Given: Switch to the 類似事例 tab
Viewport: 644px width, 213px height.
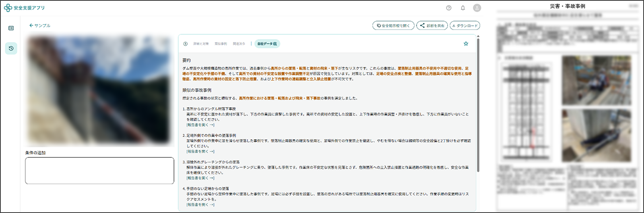Looking at the screenshot, I should click(221, 44).
